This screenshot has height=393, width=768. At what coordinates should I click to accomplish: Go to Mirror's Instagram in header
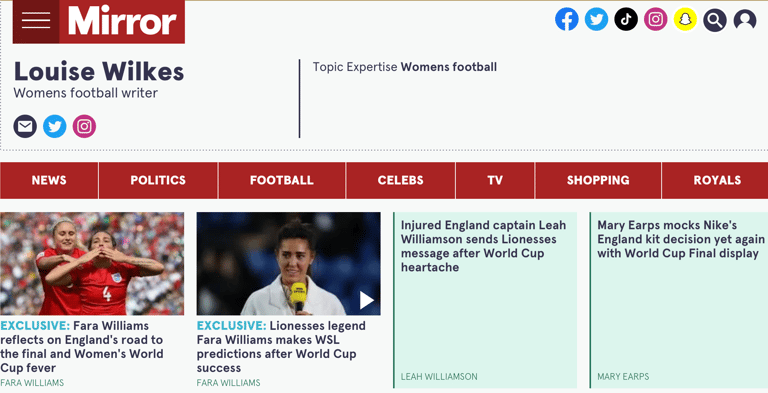655,20
